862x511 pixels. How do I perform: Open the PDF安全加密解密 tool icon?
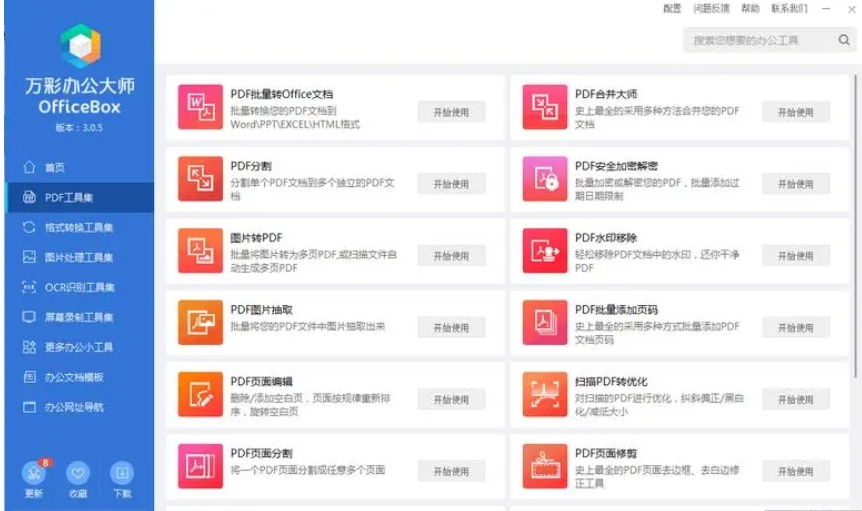pos(545,179)
